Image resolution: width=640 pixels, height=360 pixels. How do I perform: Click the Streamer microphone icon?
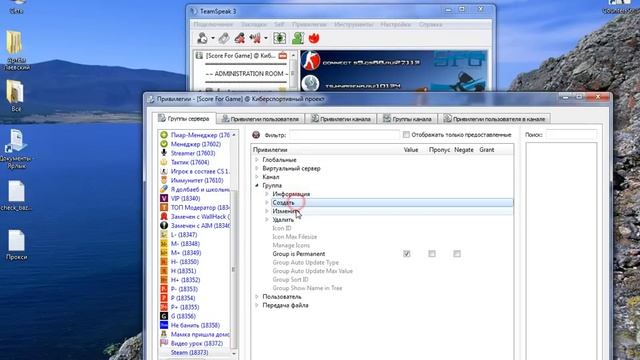[164, 153]
